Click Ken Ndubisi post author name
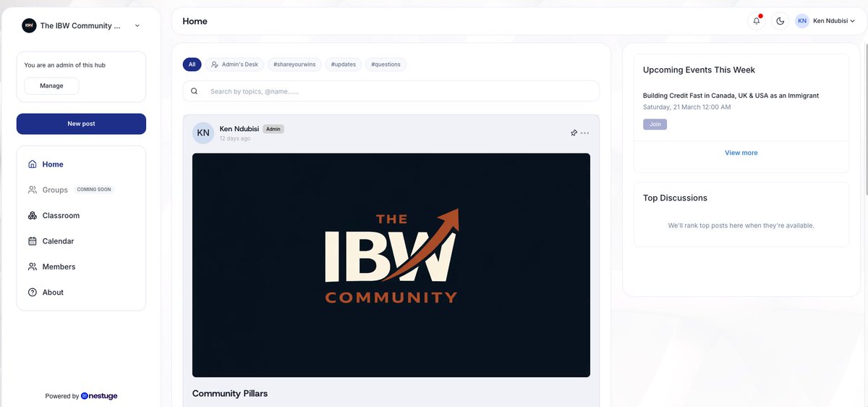868x407 pixels. point(239,129)
